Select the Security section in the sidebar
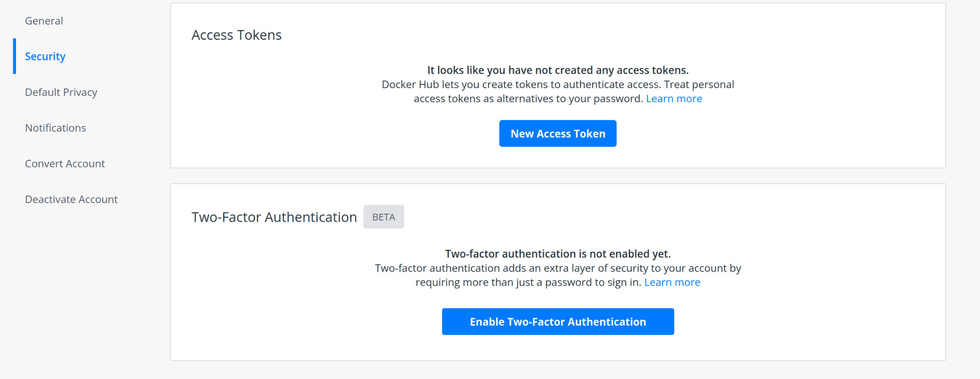Screen dimensions: 980x379 coord(45,56)
